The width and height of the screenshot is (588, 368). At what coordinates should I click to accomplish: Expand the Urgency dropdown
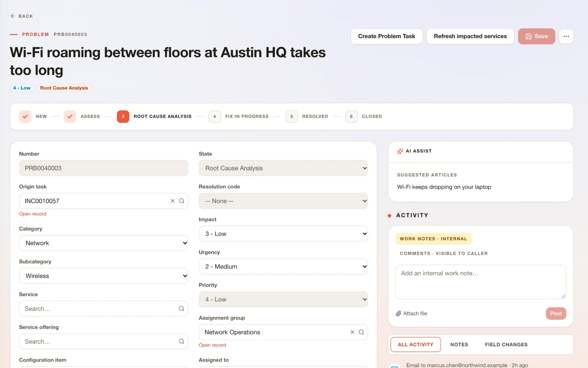click(x=283, y=266)
